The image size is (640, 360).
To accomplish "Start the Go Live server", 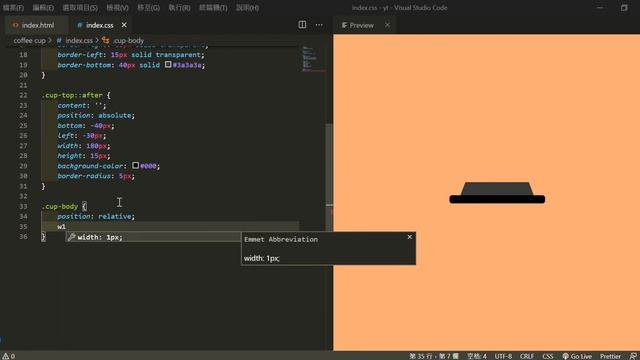I will [577, 356].
